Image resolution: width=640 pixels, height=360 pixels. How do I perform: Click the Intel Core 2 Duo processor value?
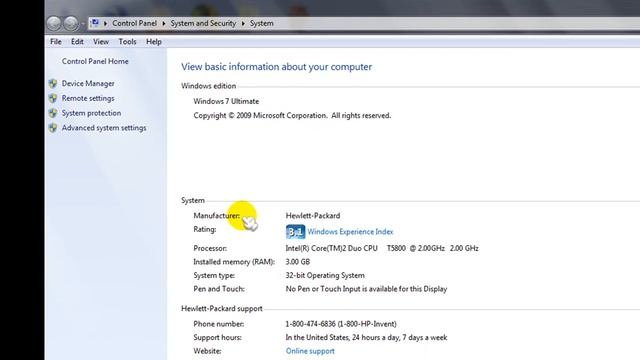pos(382,248)
